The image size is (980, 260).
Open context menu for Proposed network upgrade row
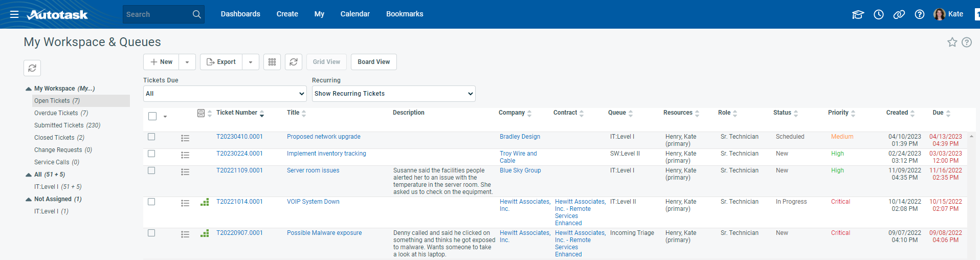(185, 138)
